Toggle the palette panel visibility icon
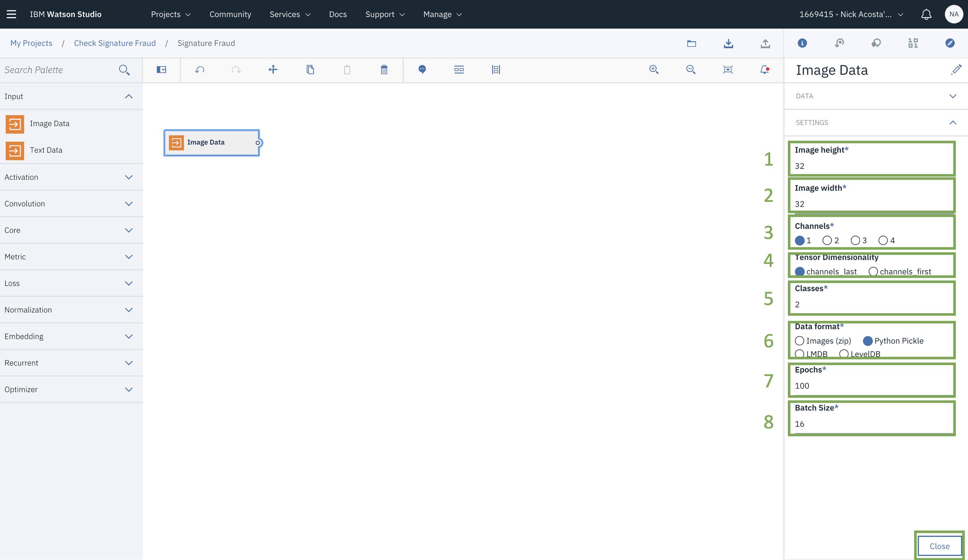 tap(161, 70)
